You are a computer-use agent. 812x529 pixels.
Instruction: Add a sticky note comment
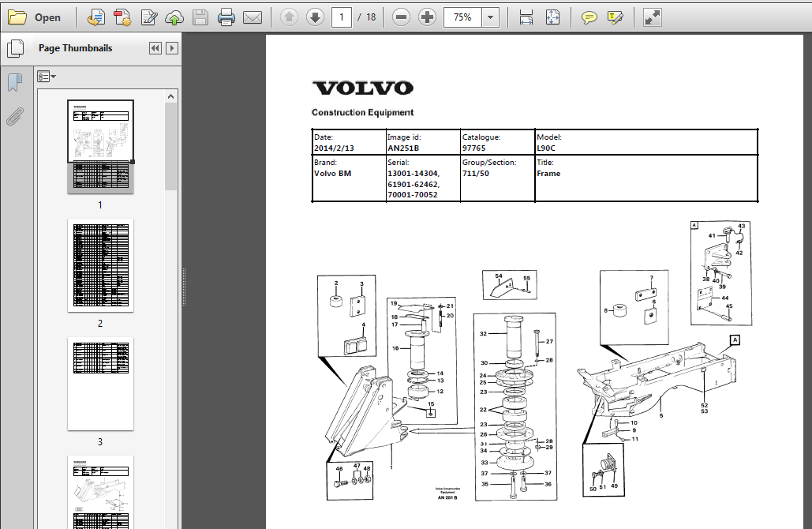[x=589, y=17]
